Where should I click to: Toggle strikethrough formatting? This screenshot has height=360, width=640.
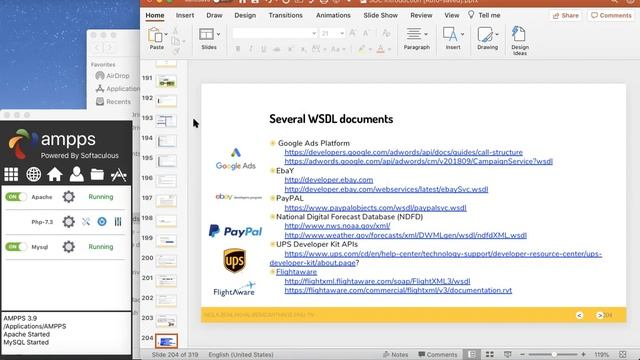coord(277,49)
